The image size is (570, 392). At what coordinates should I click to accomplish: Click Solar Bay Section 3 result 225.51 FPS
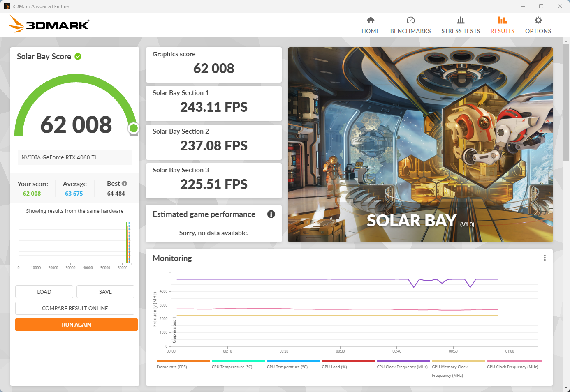[214, 184]
